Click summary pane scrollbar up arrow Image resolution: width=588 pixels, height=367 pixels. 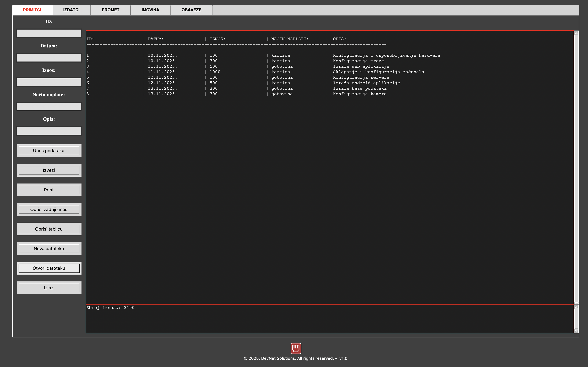click(576, 307)
